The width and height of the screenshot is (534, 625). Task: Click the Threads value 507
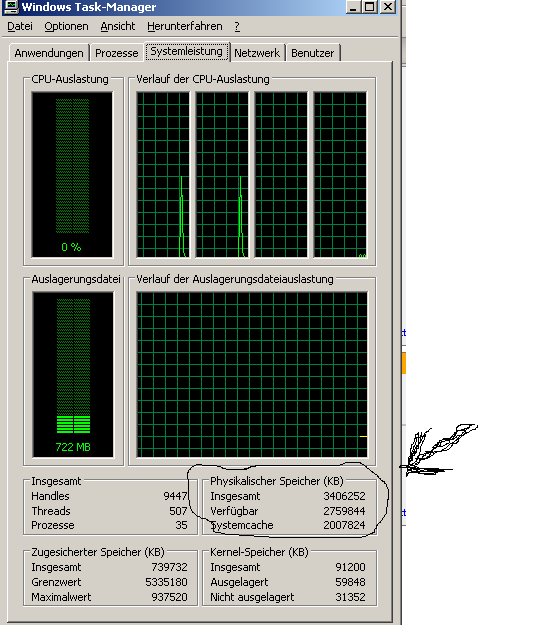pos(178,511)
